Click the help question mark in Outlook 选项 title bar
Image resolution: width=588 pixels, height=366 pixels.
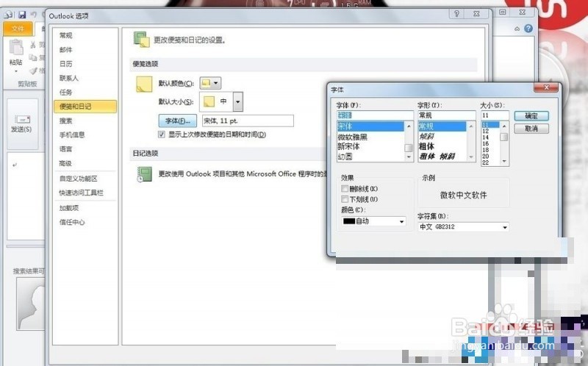[x=456, y=14]
